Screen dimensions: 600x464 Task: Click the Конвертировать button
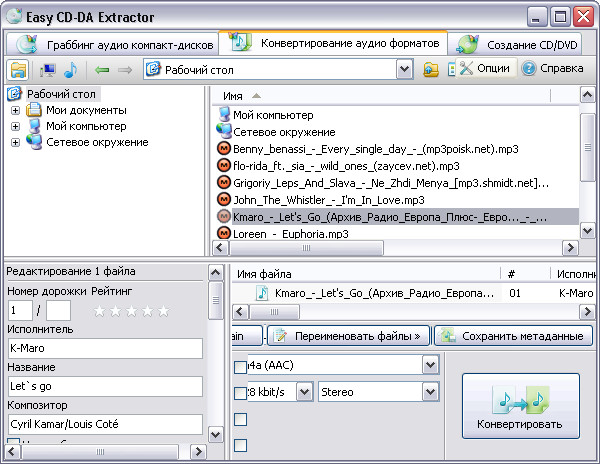pyautogui.click(x=519, y=405)
